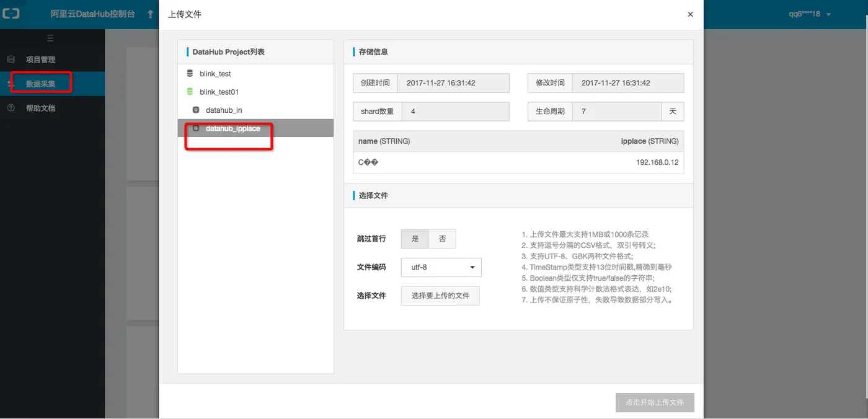Open the 文件编码 utf-8 dropdown

pos(441,267)
